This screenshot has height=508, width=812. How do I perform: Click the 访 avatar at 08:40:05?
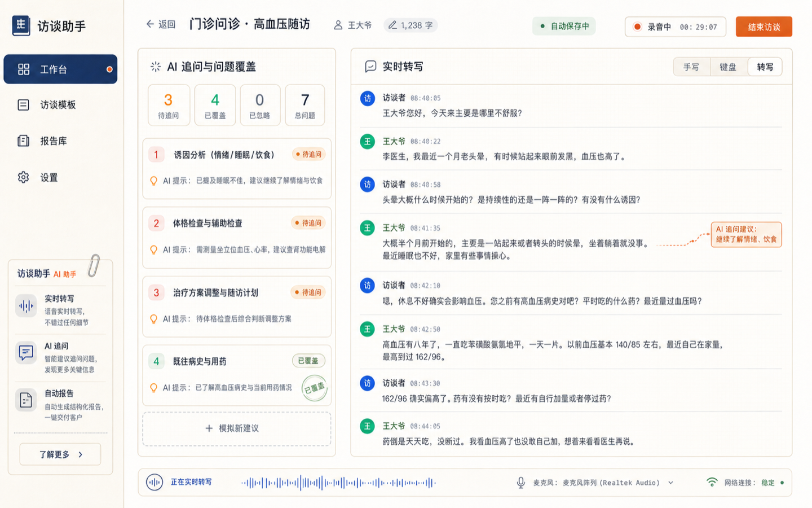368,98
